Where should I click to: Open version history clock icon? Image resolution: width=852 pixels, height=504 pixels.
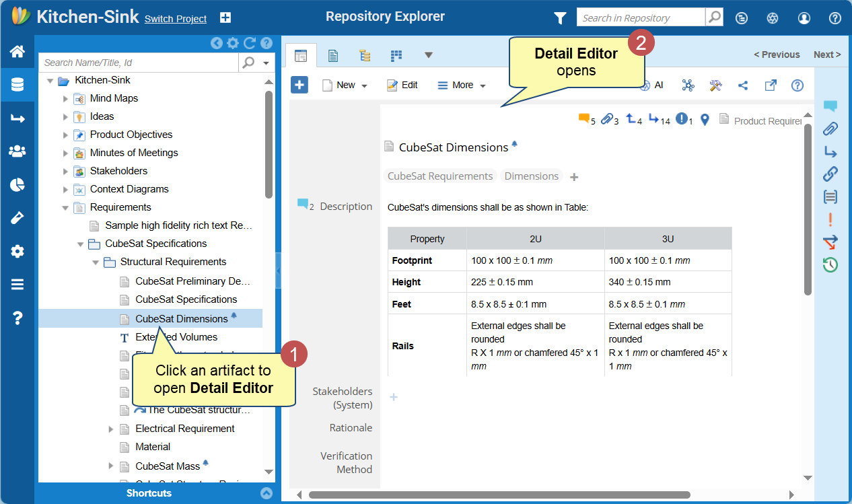point(830,265)
